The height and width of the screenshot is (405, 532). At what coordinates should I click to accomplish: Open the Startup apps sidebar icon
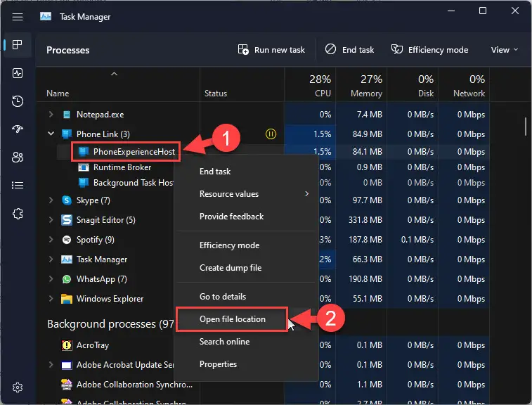click(x=18, y=129)
